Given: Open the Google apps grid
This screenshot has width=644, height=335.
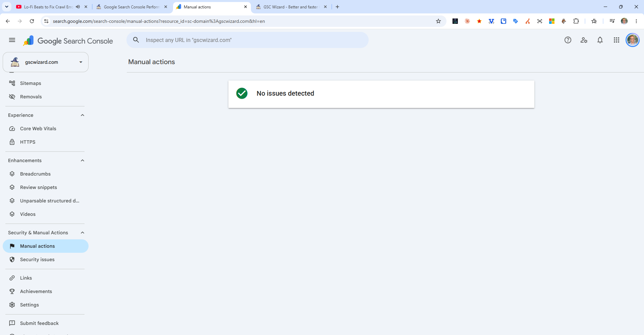Looking at the screenshot, I should pyautogui.click(x=616, y=40).
